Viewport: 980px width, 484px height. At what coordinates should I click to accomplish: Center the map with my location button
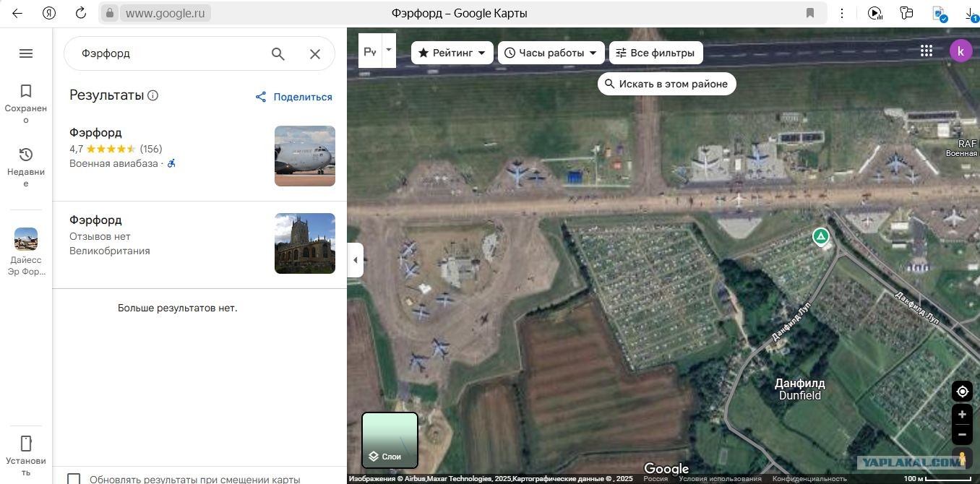pyautogui.click(x=962, y=392)
